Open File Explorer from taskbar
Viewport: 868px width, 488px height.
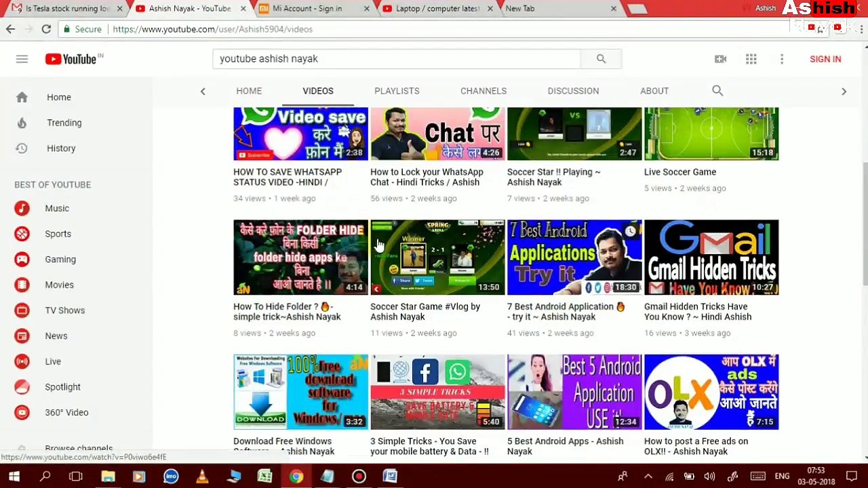(x=108, y=476)
